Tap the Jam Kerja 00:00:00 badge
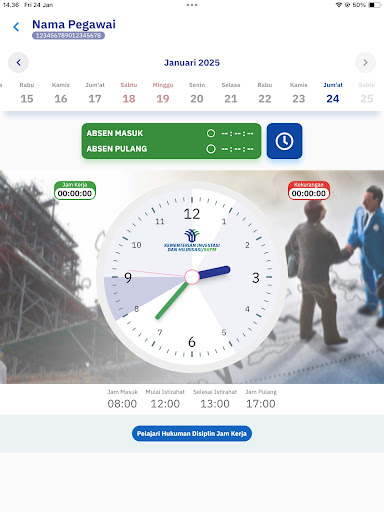384x512 pixels. point(75,190)
